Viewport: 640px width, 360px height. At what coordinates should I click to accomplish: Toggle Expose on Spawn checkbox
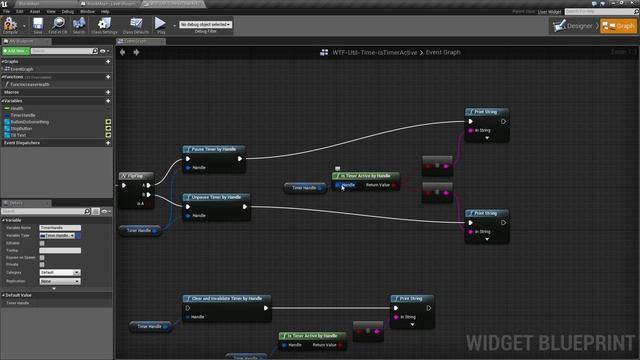[x=42, y=258]
